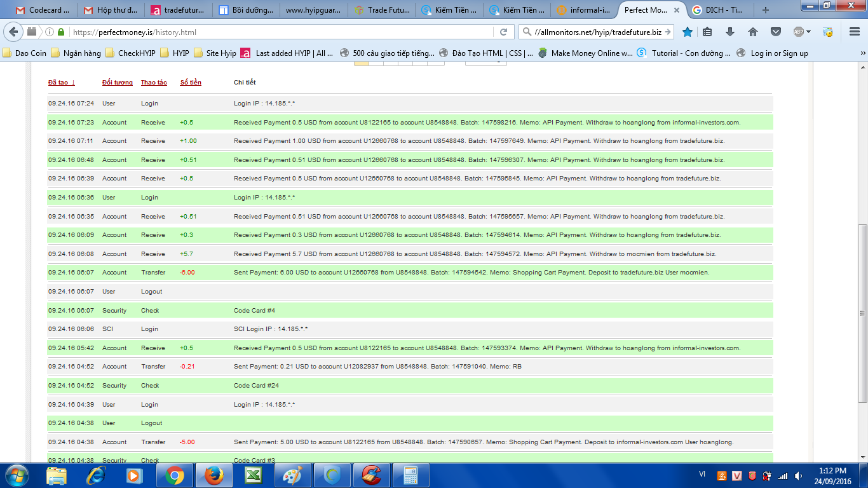The width and height of the screenshot is (868, 488).
Task: Sort history by Đã tạo column
Action: [x=62, y=83]
